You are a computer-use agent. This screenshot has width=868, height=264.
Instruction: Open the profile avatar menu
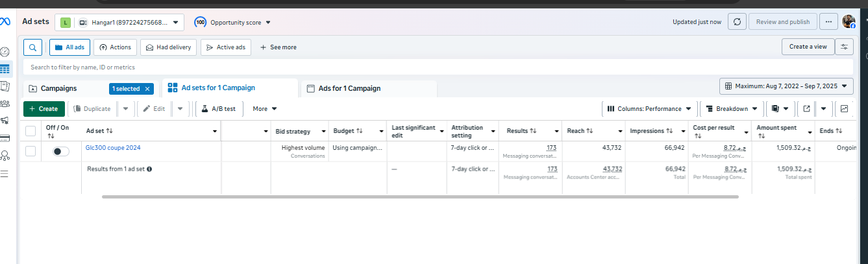click(849, 21)
